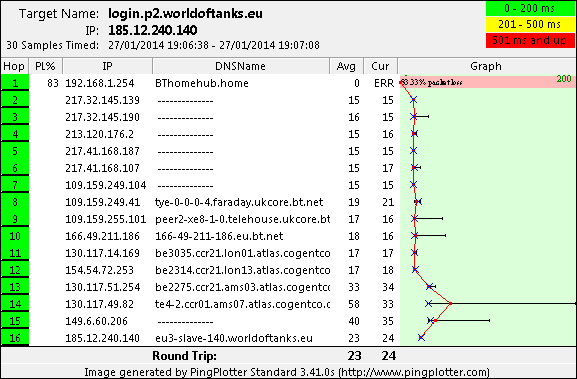The height and width of the screenshot is (379, 577).
Task: Select hop 10 green cell
Action: click(15, 236)
